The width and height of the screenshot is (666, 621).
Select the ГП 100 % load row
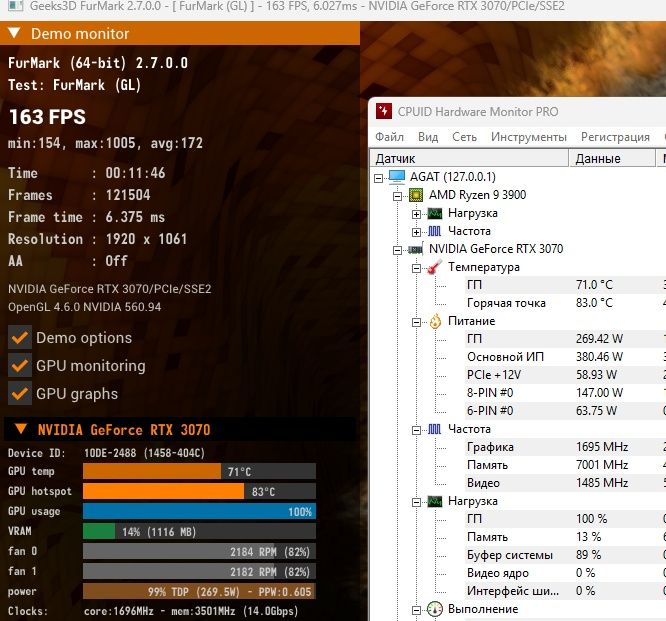pos(565,519)
